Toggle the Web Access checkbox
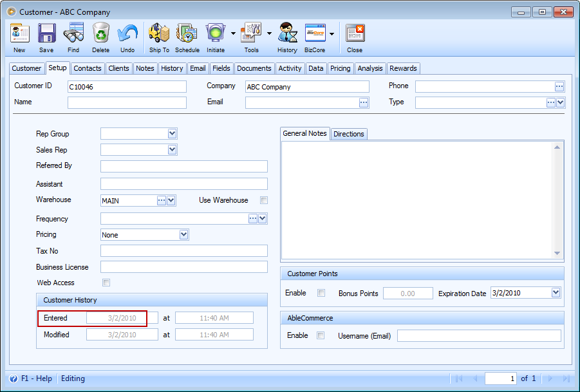This screenshot has height=392, width=580. (x=106, y=283)
